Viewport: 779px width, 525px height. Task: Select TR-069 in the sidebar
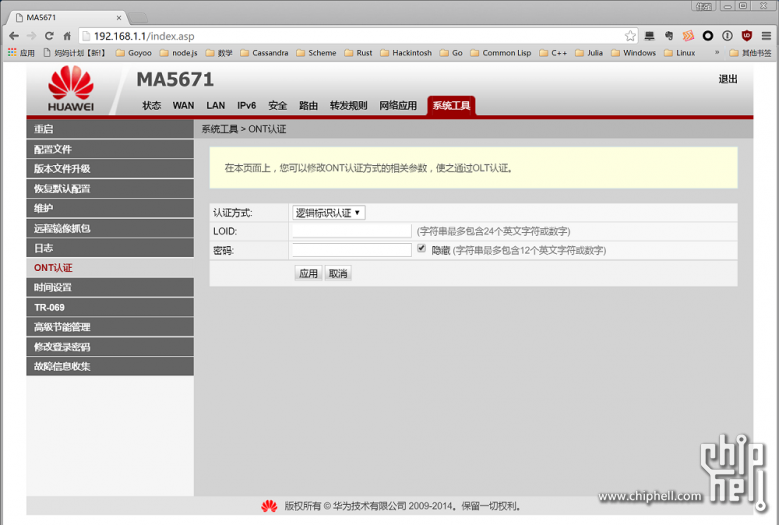110,307
